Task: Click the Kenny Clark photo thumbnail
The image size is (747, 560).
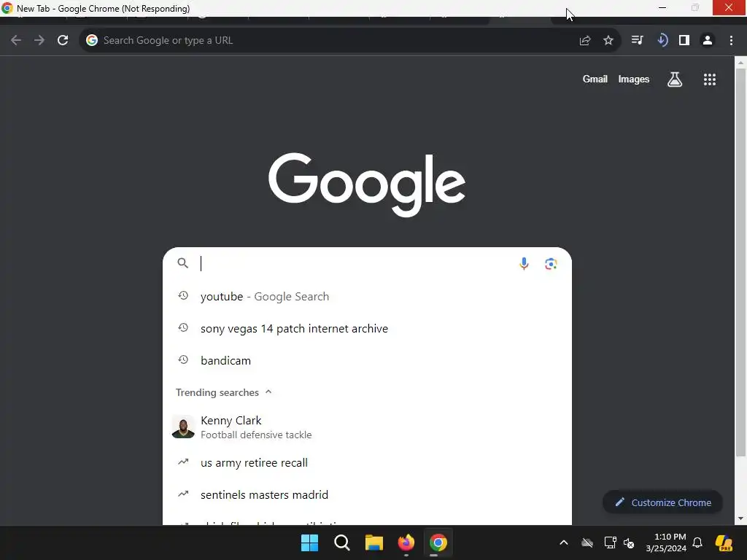Action: [183, 426]
